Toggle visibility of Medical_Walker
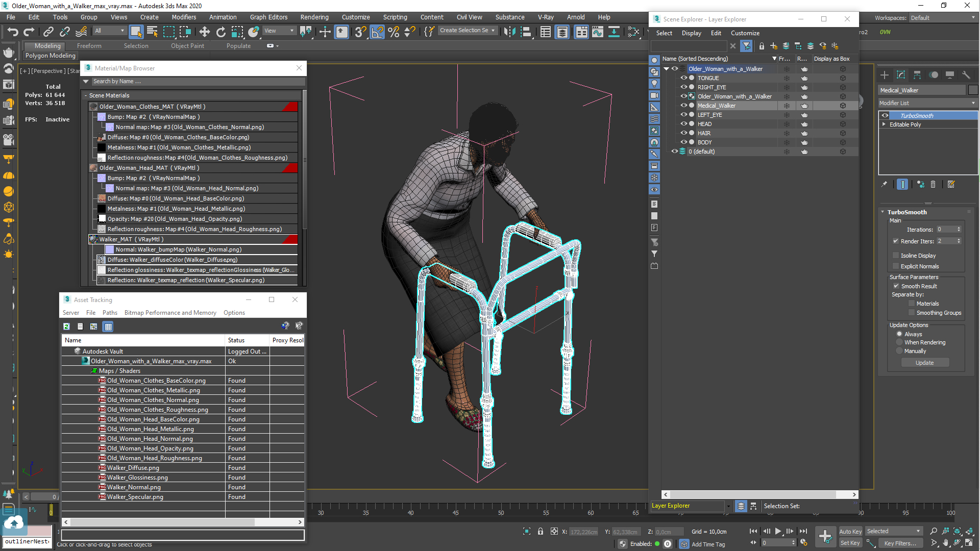Image resolution: width=980 pixels, height=551 pixels. pyautogui.click(x=683, y=106)
